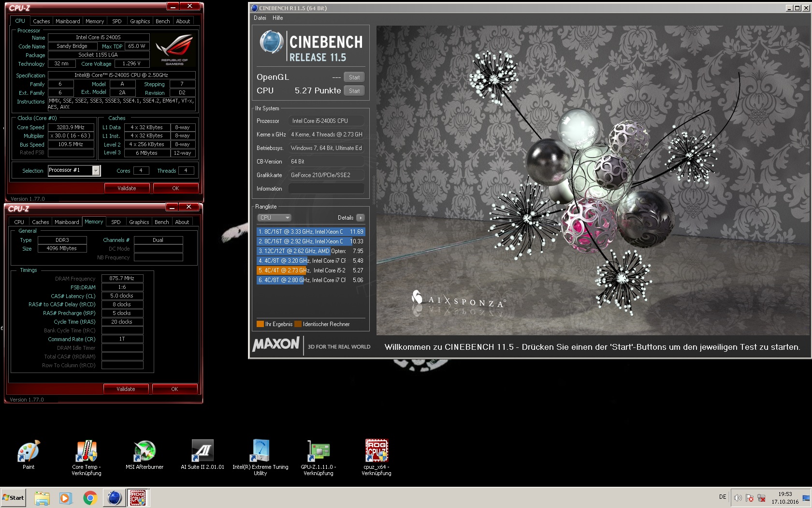Open the cpuz_x64 desktop shortcut
Viewport: 812px width, 508px height.
[x=377, y=458]
